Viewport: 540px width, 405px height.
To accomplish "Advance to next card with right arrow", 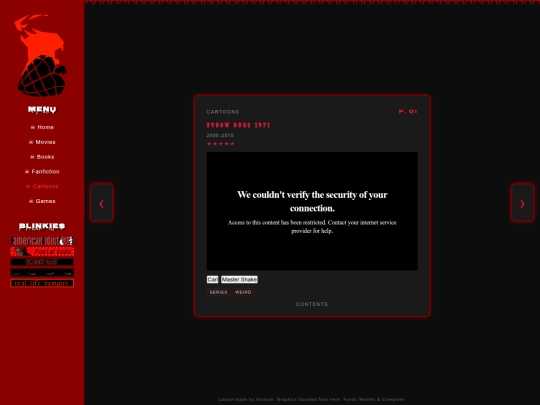I will [x=522, y=202].
